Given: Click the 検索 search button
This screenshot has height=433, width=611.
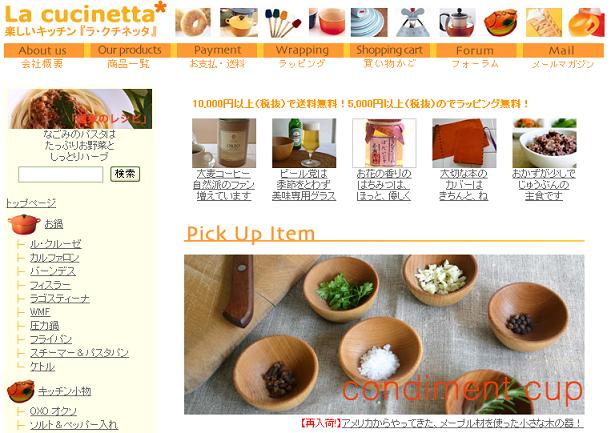Looking at the screenshot, I should [x=125, y=174].
